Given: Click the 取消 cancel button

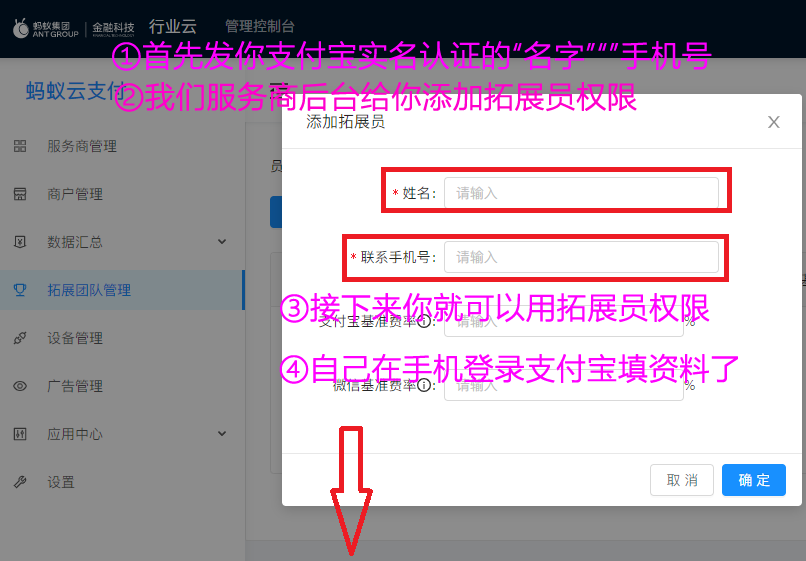Looking at the screenshot, I should pyautogui.click(x=682, y=480).
